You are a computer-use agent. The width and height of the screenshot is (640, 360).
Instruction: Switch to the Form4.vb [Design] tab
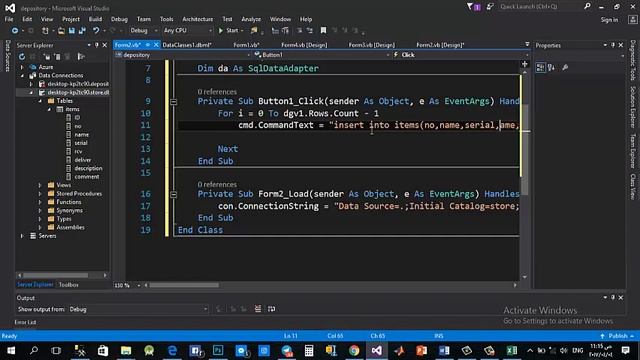(x=304, y=45)
